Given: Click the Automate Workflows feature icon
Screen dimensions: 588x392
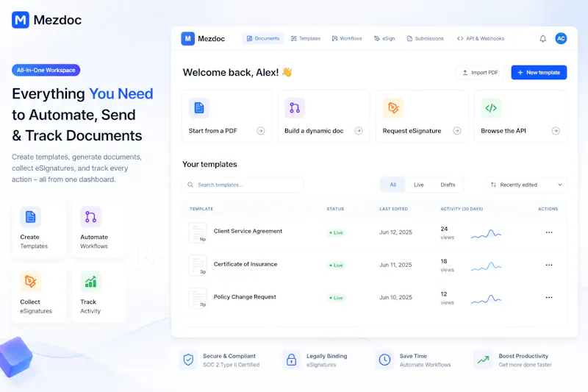Looking at the screenshot, I should [90, 217].
